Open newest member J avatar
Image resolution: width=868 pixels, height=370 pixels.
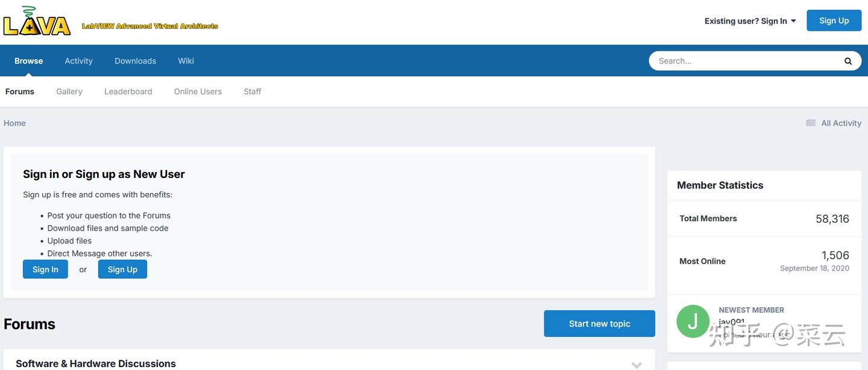(693, 321)
